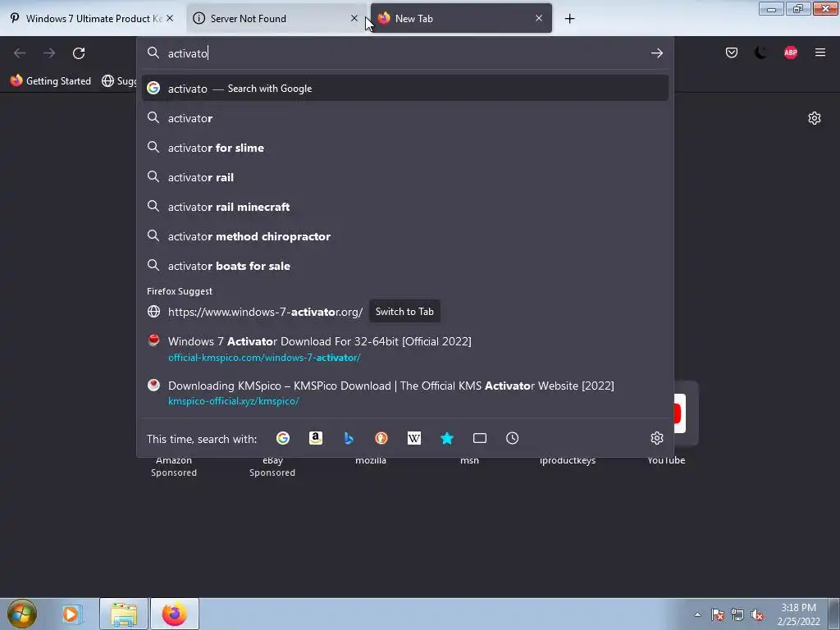Screen dimensions: 840x630
Task: Search this time with Google icon
Action: point(283,438)
